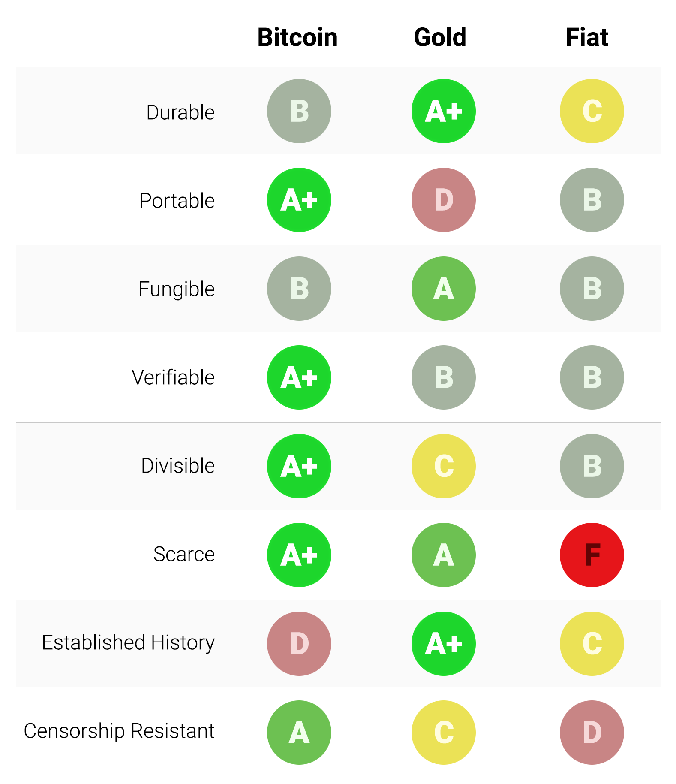Click Bitcoin's Durable grade B circle
The width and height of the screenshot is (676, 784).
click(x=299, y=111)
